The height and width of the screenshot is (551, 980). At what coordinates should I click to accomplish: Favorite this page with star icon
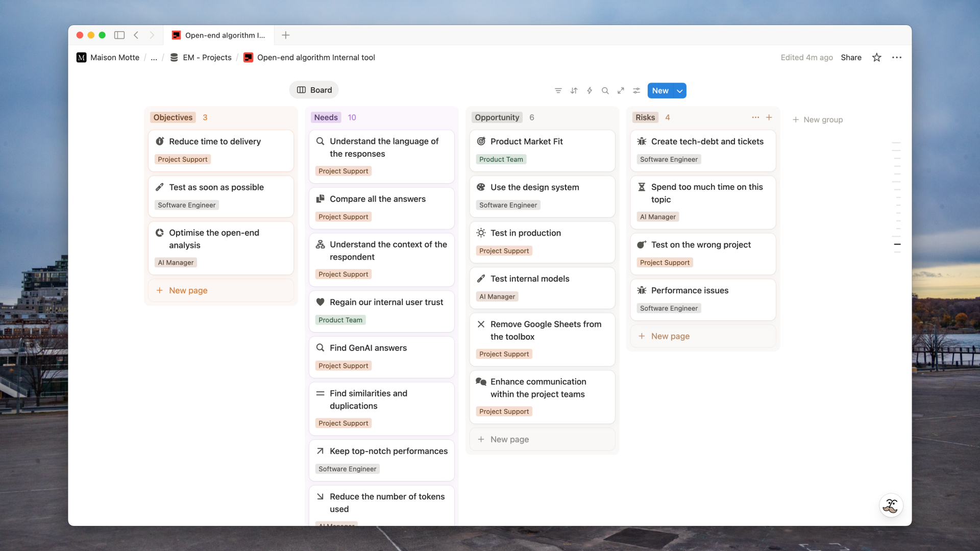click(876, 58)
